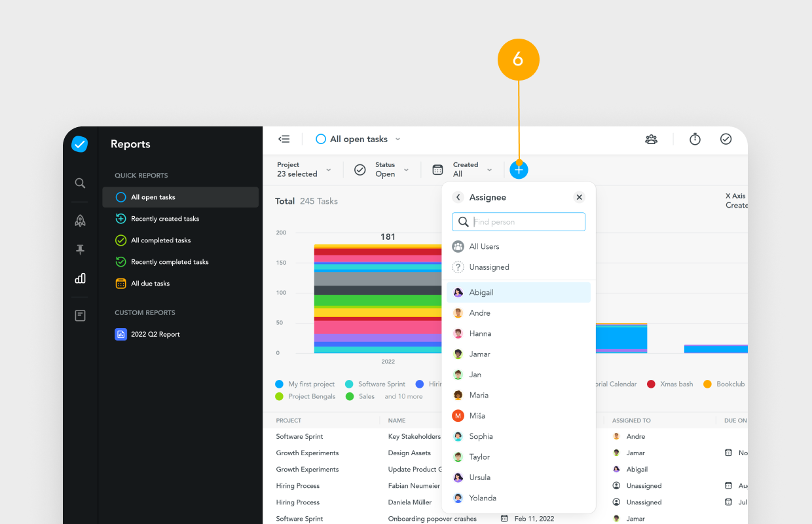
Task: Click Andre in the Assigned To column
Action: point(629,436)
